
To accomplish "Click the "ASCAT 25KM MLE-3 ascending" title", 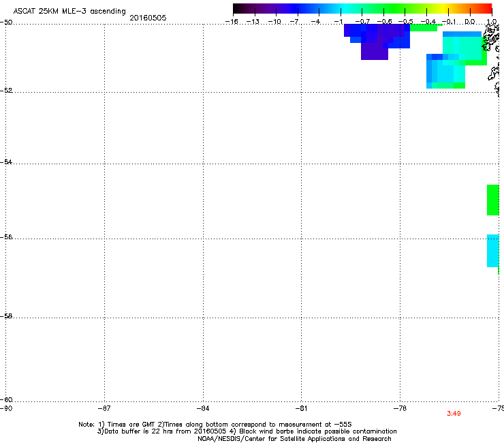I will click(x=69, y=12).
